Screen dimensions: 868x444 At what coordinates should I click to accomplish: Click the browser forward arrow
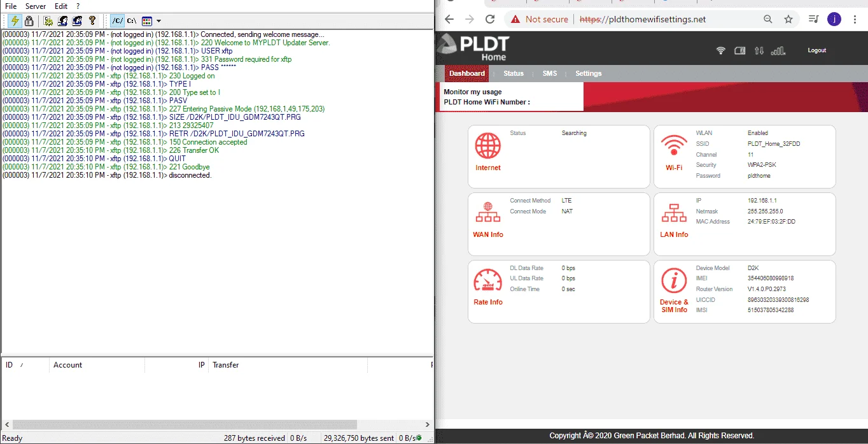click(x=470, y=19)
